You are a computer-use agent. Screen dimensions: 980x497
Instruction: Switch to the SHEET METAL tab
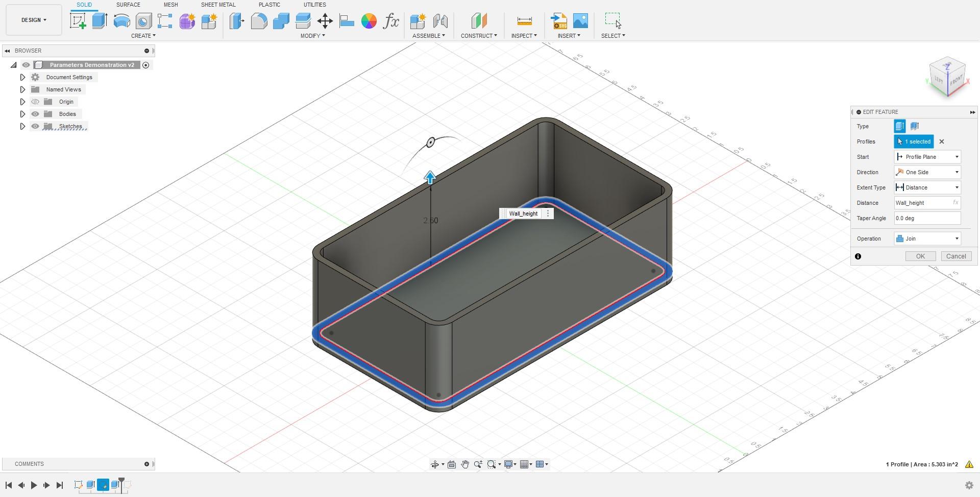[218, 5]
